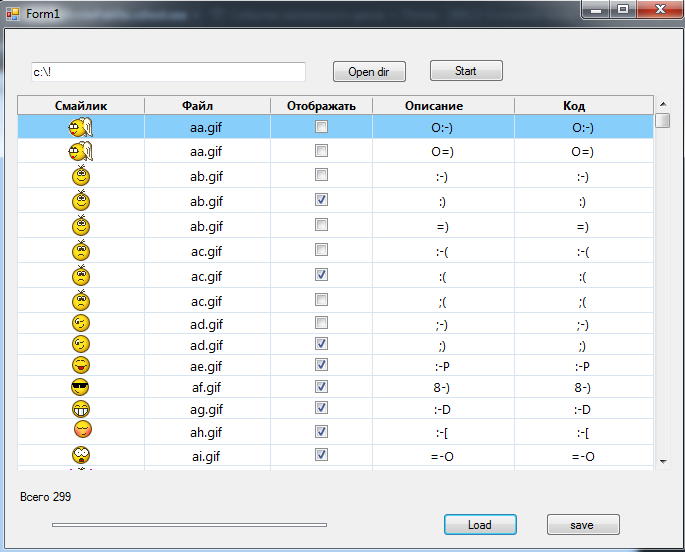Select the big grin smiley for ag.gif
The height and width of the screenshot is (552, 685).
[81, 409]
